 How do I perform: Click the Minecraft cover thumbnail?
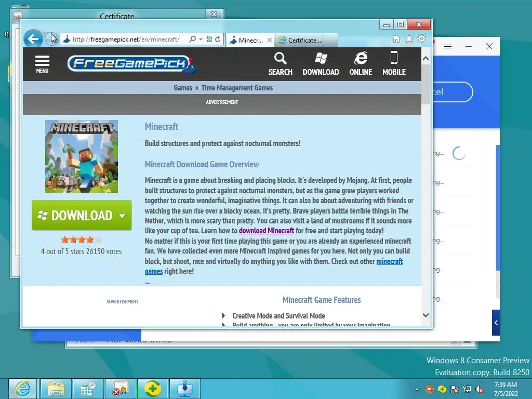[82, 156]
